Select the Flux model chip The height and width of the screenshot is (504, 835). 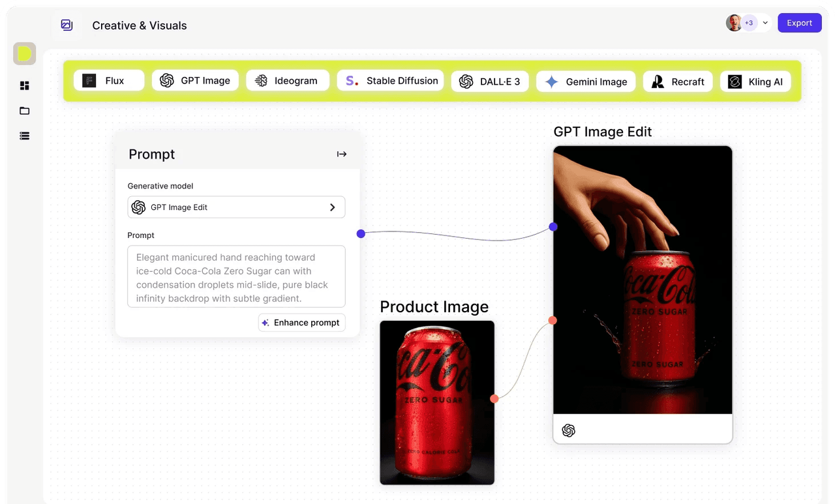(109, 81)
